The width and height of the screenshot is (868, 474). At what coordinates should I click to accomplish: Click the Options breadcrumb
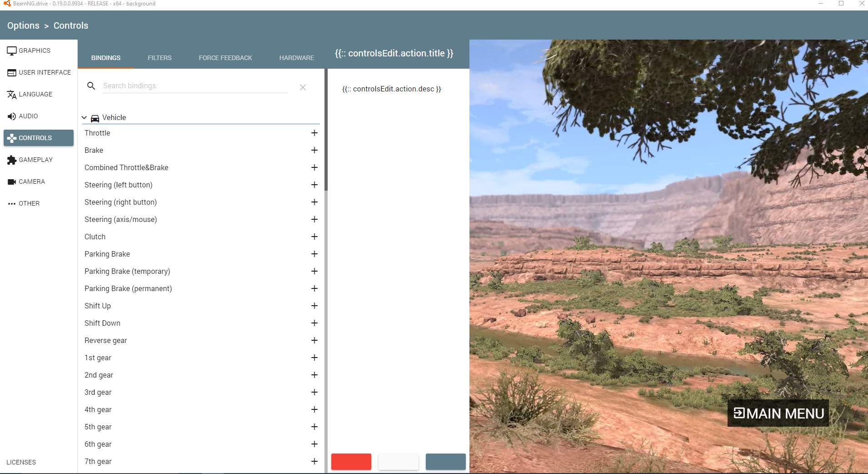coord(23,25)
